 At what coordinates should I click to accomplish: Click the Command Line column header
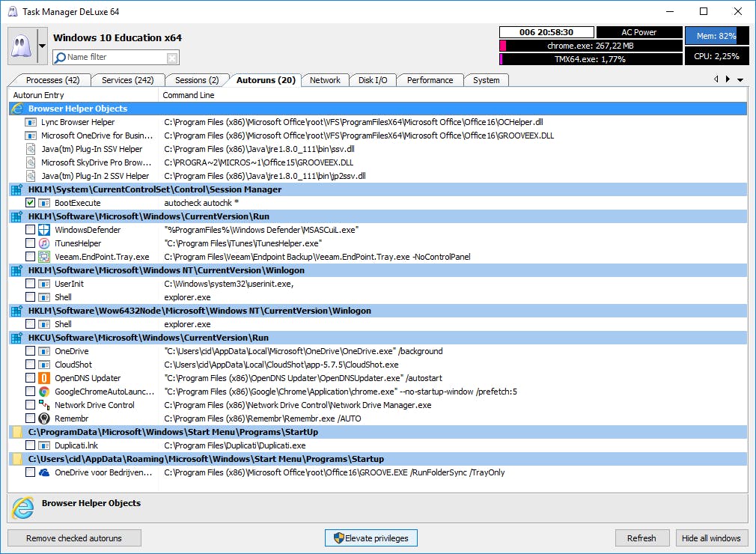tap(453, 95)
